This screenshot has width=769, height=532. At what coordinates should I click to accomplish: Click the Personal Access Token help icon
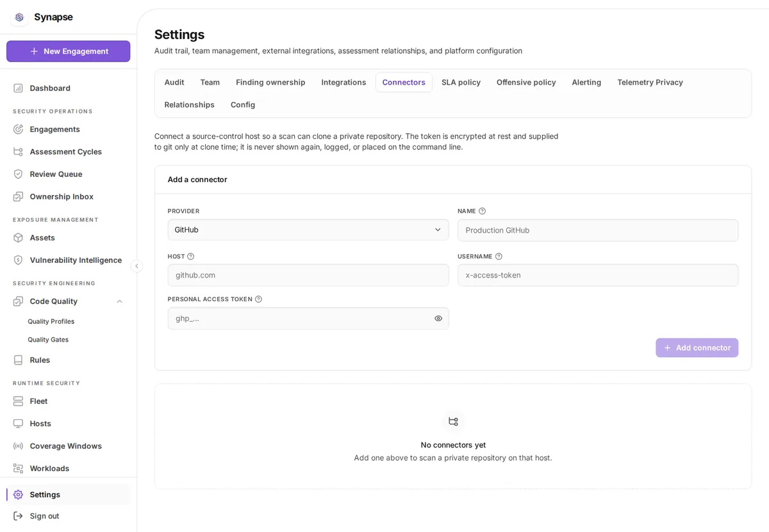coord(258,299)
